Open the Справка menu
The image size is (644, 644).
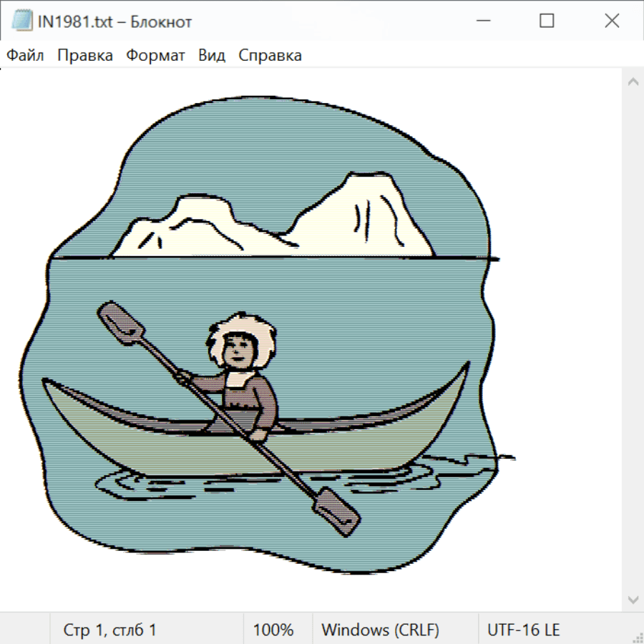tap(270, 56)
